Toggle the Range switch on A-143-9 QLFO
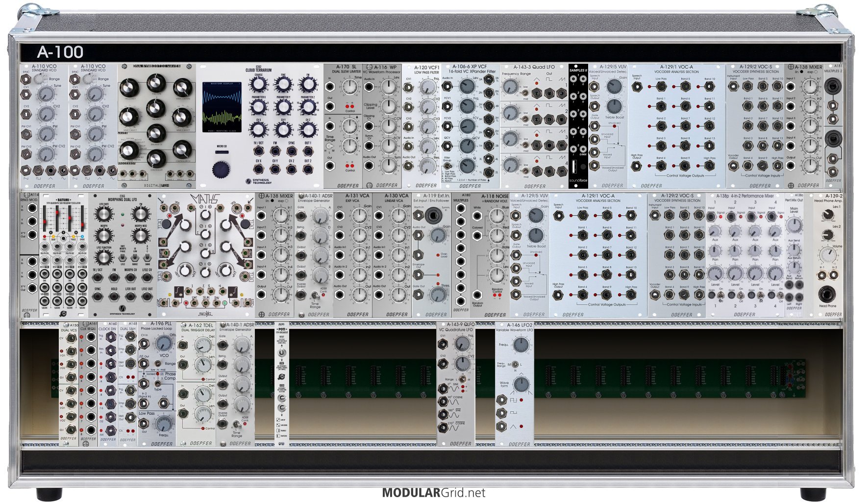The image size is (868, 503). (x=462, y=380)
